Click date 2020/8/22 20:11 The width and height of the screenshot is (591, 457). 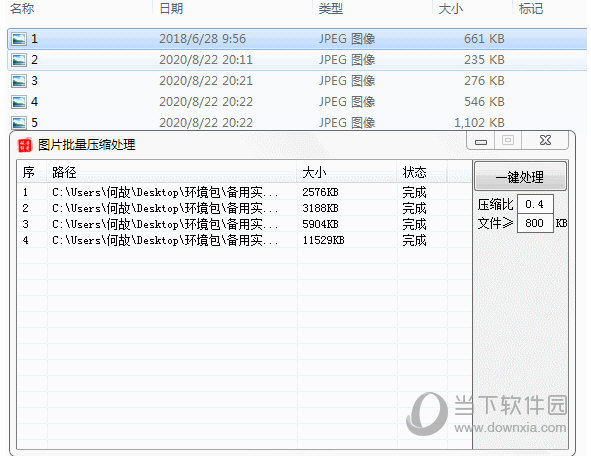206,60
